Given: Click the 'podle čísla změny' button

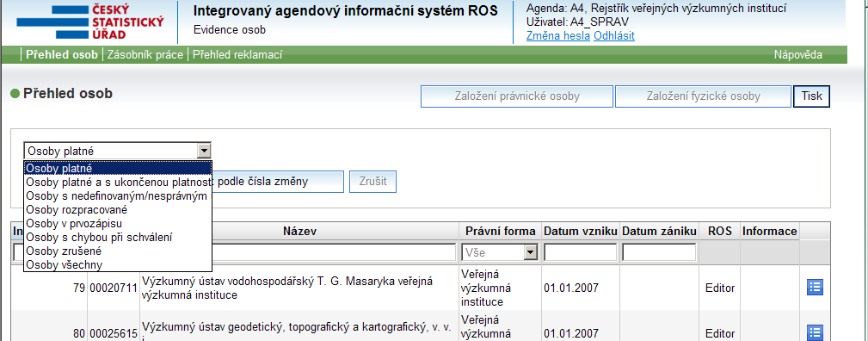Looking at the screenshot, I should tap(278, 182).
